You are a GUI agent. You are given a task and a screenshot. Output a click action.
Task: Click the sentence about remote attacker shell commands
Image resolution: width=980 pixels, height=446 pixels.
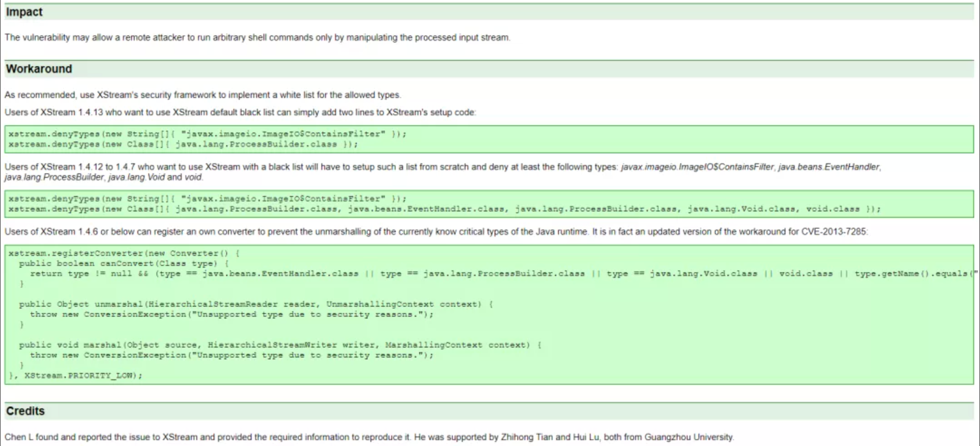[257, 38]
